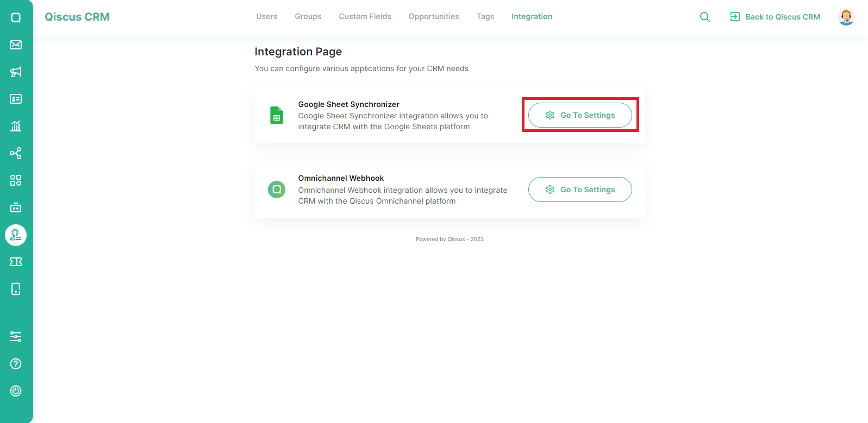Click the Powered by Qiscus footer text

(449, 239)
